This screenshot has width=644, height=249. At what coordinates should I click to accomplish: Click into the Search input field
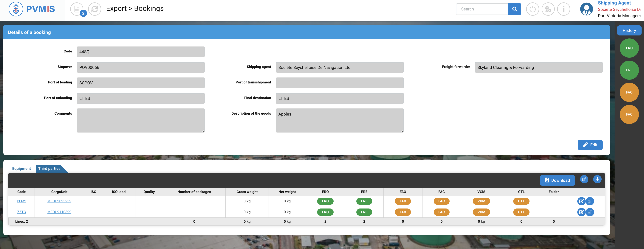(x=482, y=9)
